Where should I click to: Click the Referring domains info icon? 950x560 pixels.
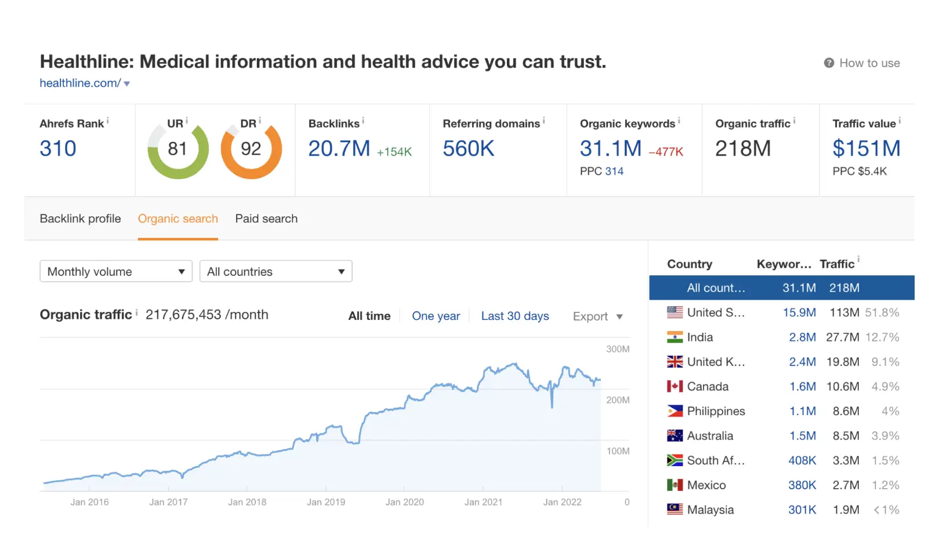[x=544, y=121]
